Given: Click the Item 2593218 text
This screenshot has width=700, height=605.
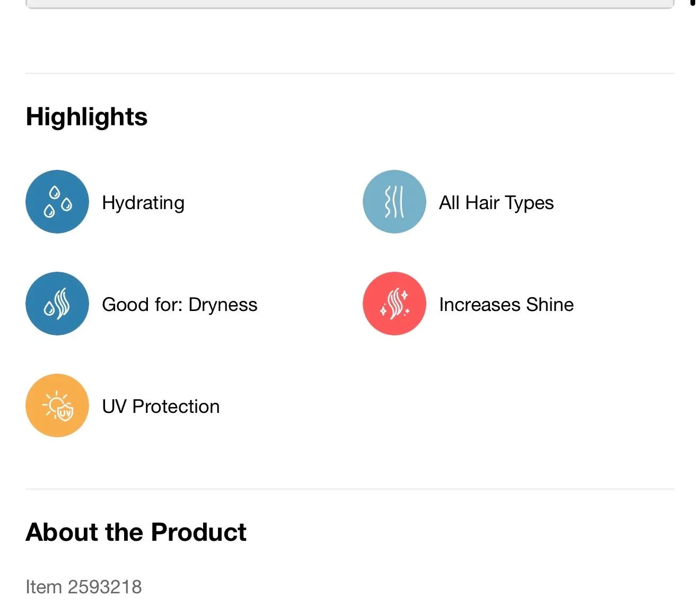Looking at the screenshot, I should 84,587.
